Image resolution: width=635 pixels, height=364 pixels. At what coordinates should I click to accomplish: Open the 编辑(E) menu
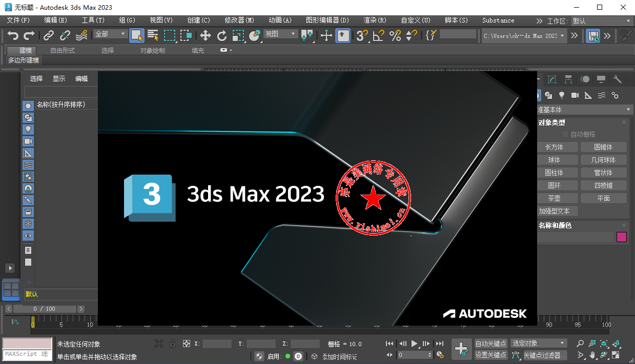56,20
